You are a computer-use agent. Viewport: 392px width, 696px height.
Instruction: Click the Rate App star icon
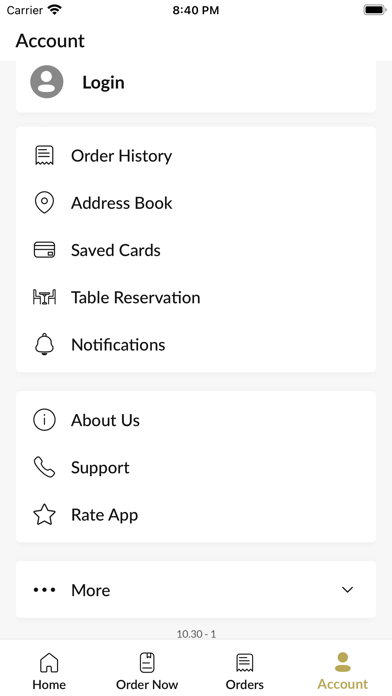[44, 514]
